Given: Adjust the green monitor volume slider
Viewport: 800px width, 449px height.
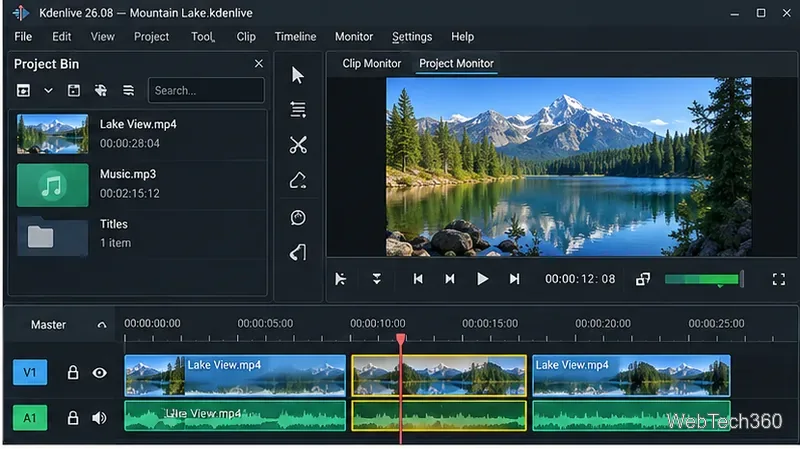Looking at the screenshot, I should [x=704, y=279].
